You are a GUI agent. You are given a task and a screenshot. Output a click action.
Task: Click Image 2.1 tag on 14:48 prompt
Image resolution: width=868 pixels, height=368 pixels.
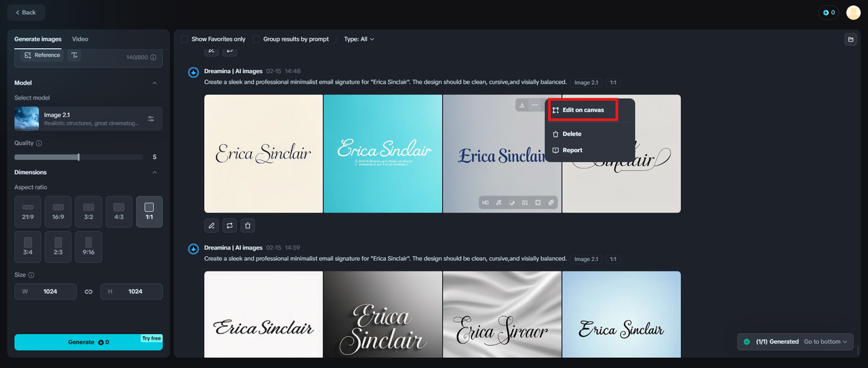586,83
